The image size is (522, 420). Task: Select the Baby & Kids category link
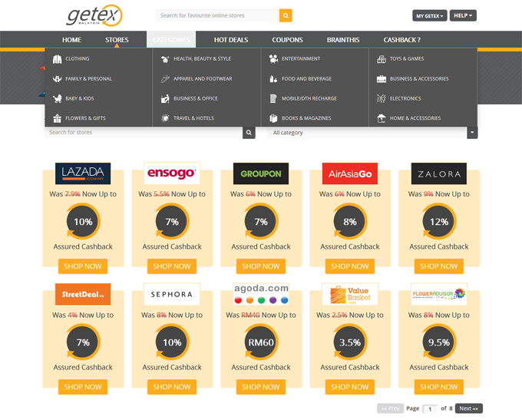80,98
